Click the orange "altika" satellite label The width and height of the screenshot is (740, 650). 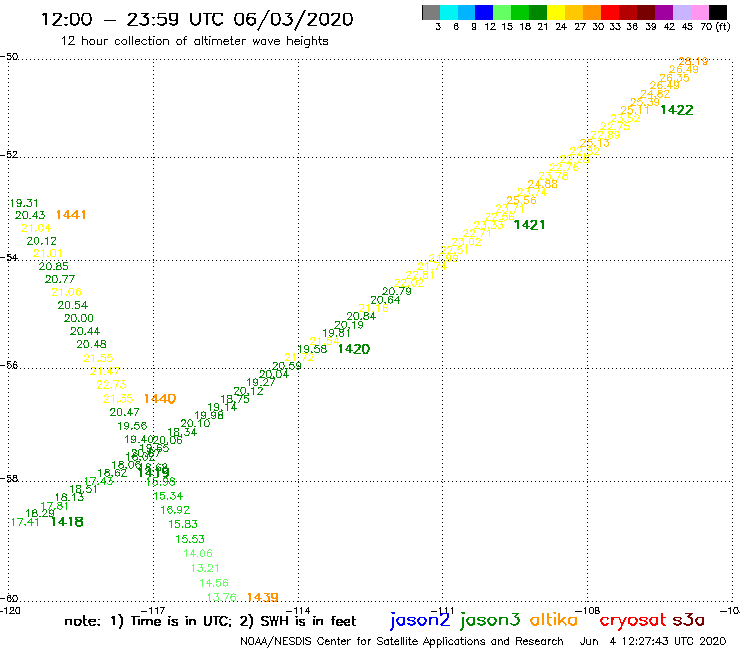(554, 619)
